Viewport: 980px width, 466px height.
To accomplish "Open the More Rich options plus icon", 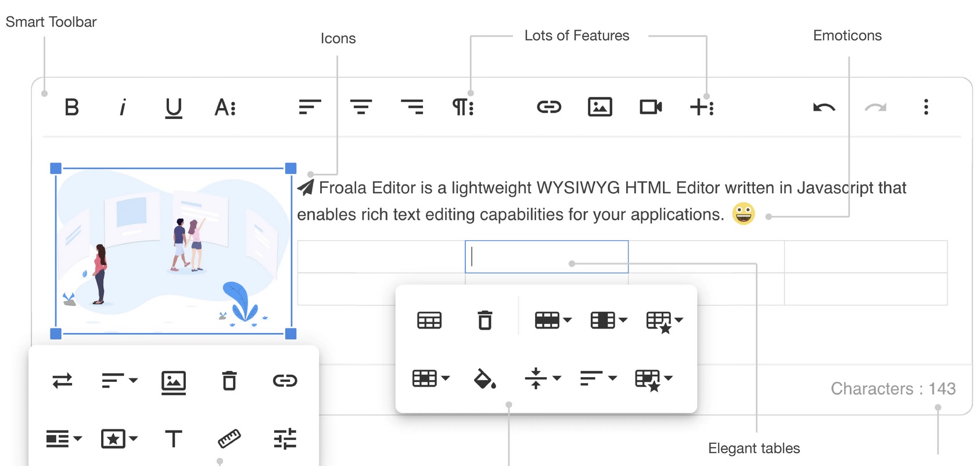I will click(x=702, y=107).
